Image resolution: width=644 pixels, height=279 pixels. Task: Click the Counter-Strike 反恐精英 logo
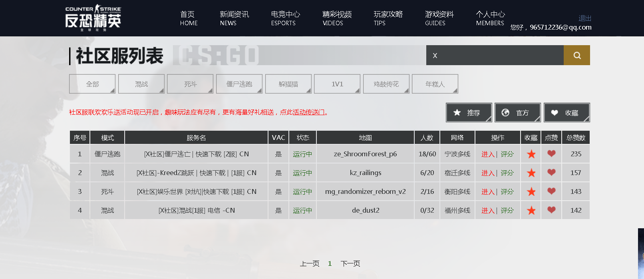click(x=93, y=18)
